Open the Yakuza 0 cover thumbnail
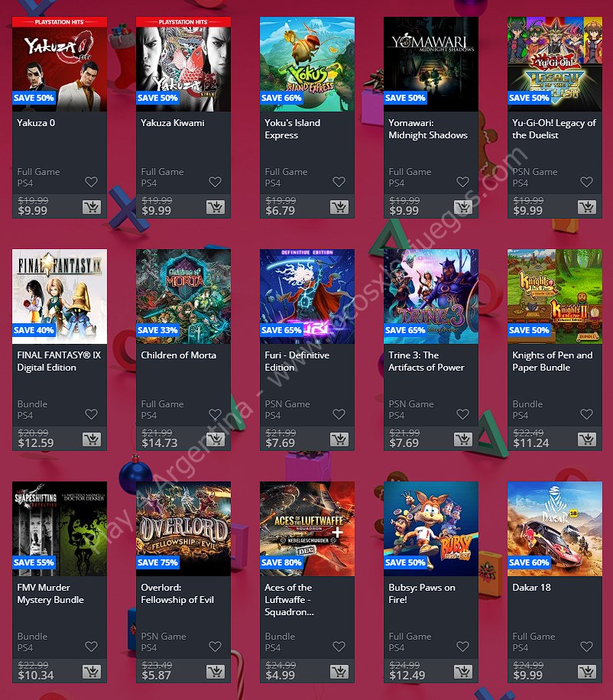 click(60, 64)
